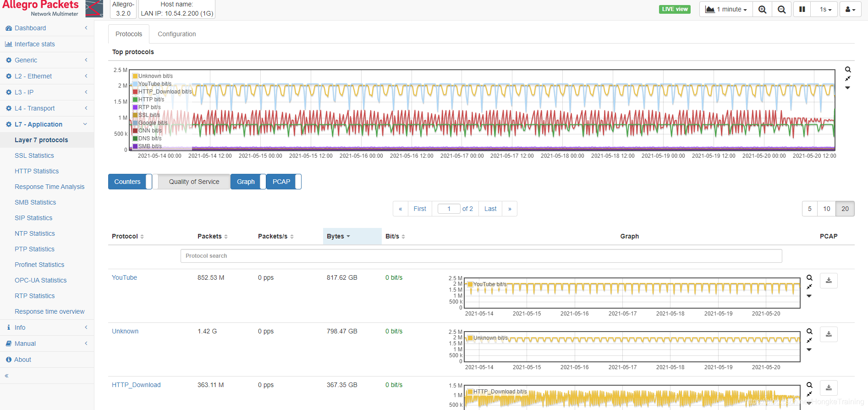Click the L3 - IP gear icon
The image size is (868, 410).
click(9, 92)
